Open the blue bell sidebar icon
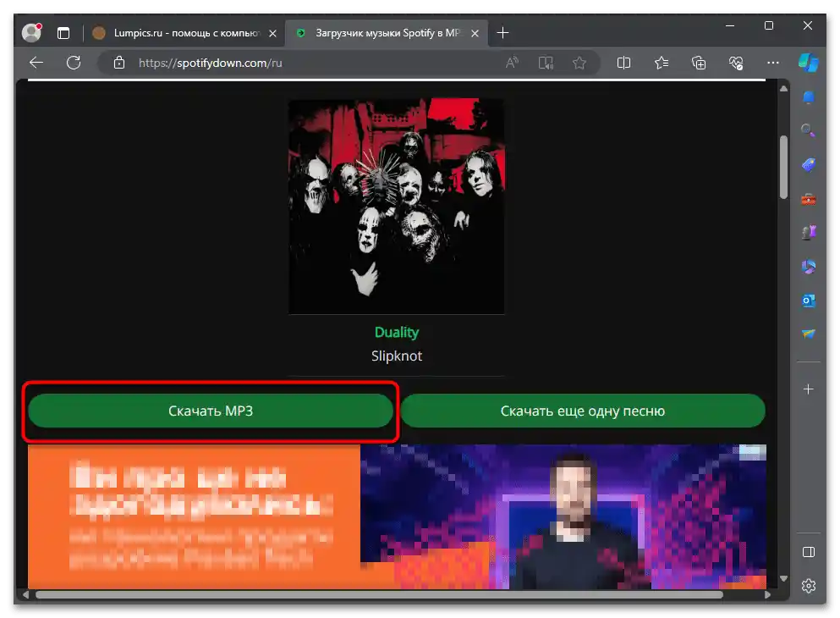The width and height of the screenshot is (840, 618). (x=809, y=97)
